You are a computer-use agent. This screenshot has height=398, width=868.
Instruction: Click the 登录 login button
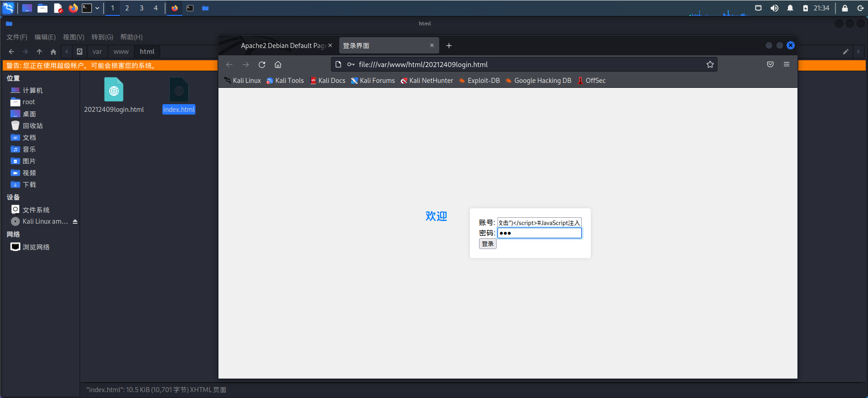(x=488, y=244)
